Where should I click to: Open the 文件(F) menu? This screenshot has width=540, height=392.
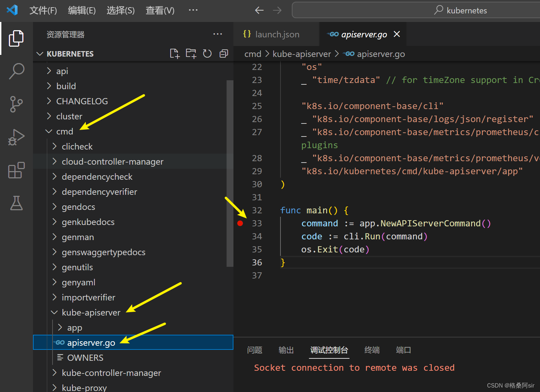point(43,10)
